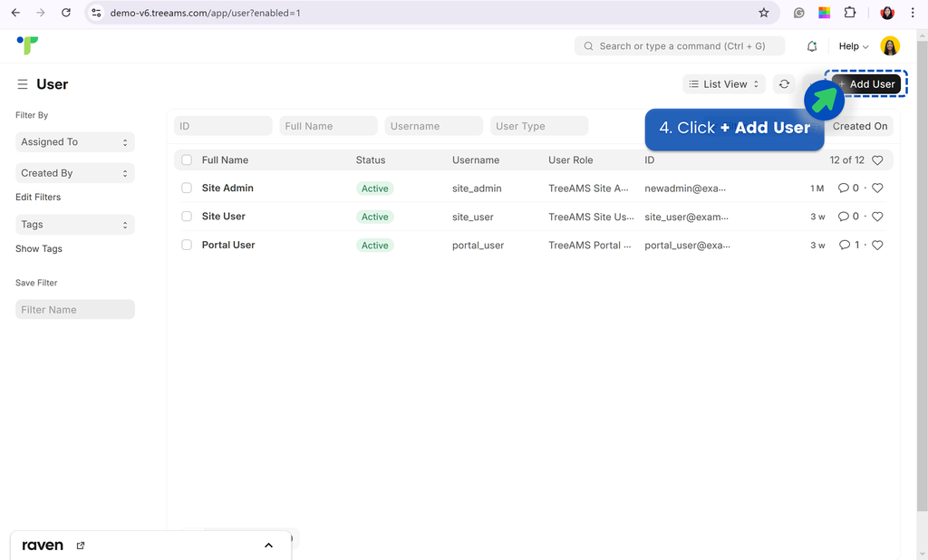This screenshot has width=928, height=560.
Task: Toggle the select-all checkbox in header
Action: click(187, 160)
